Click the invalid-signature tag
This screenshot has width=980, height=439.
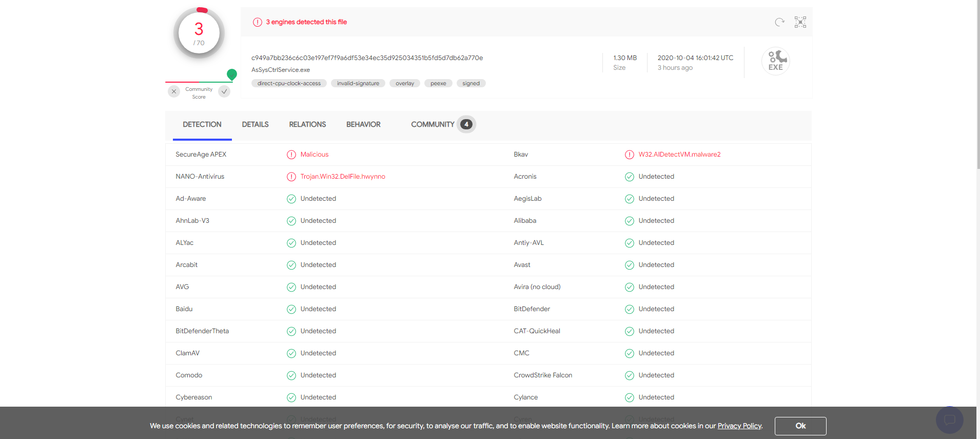point(358,83)
